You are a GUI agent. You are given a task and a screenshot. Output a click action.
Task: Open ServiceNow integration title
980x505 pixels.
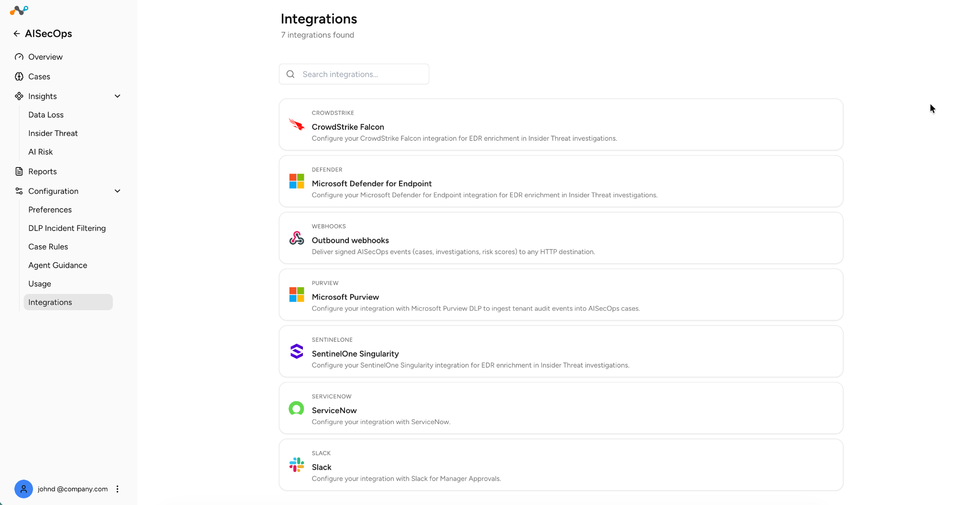point(334,411)
